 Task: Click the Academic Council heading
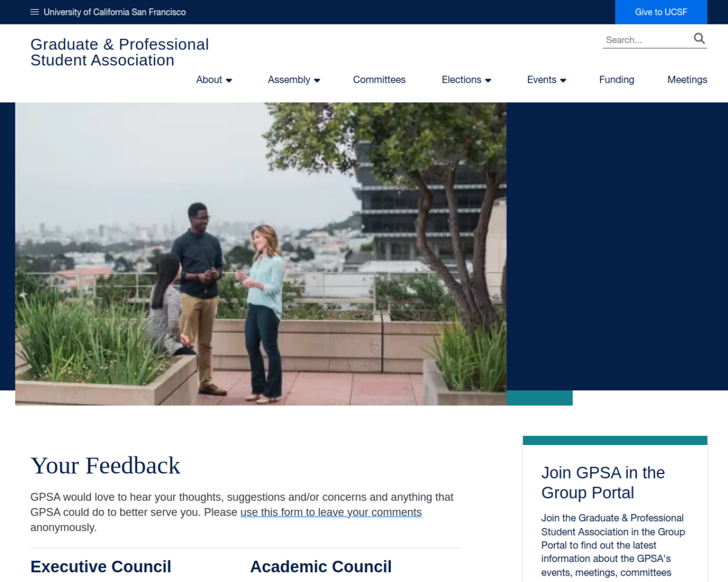(321, 567)
